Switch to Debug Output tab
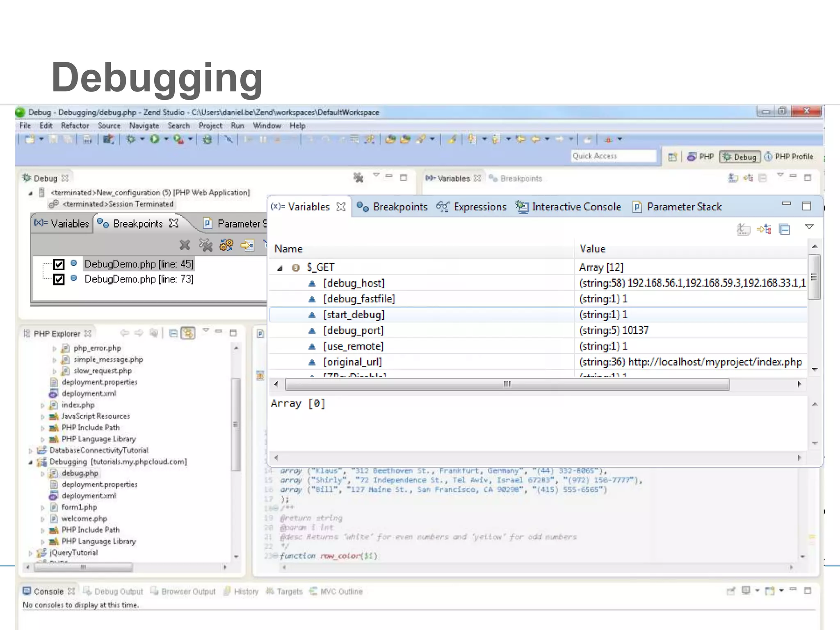The width and height of the screenshot is (840, 630). pyautogui.click(x=113, y=591)
